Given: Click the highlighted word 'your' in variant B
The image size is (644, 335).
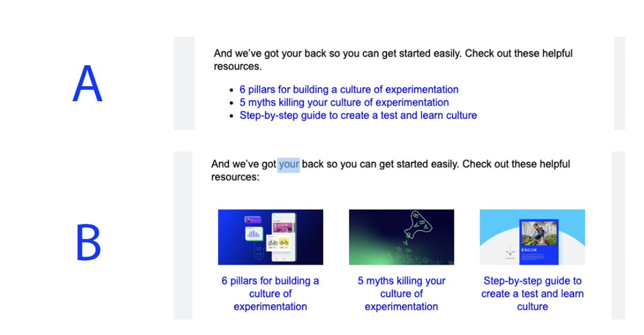Looking at the screenshot, I should (289, 164).
